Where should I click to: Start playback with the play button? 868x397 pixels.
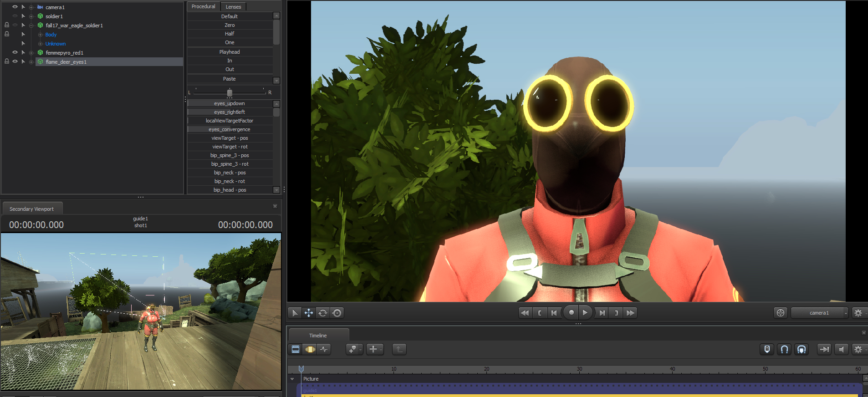(585, 313)
